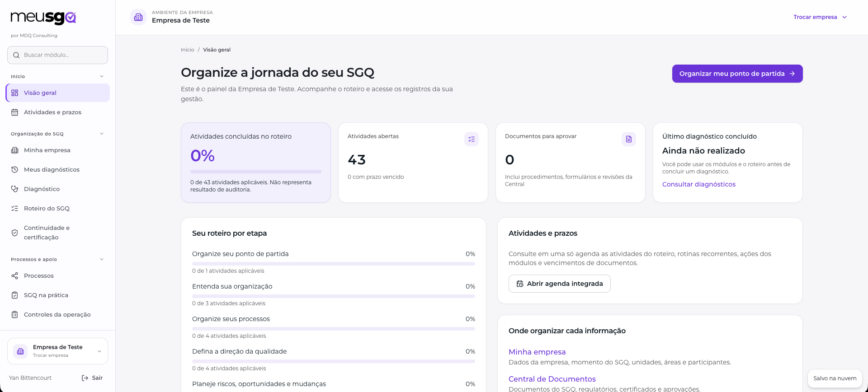Follow the Consultar diagnósticos link
The width and height of the screenshot is (868, 392).
(x=699, y=184)
